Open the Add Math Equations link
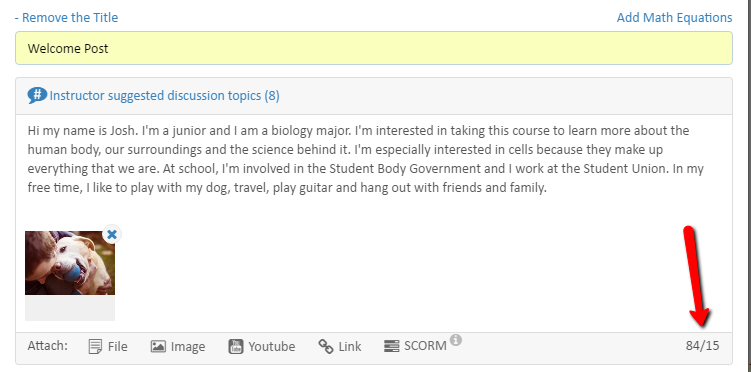The image size is (751, 372). click(674, 18)
